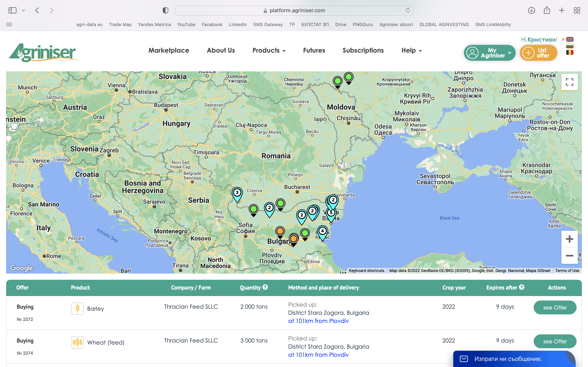
Task: Select the Romanian flag language
Action: pyautogui.click(x=570, y=52)
